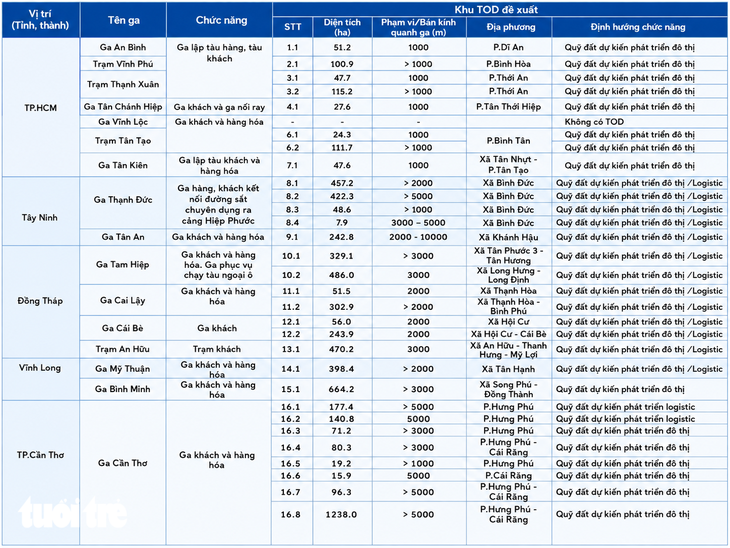Image resolution: width=730 pixels, height=548 pixels.
Task: Click the 'Xã Khánh Hậu' locality cell
Action: [509, 237]
